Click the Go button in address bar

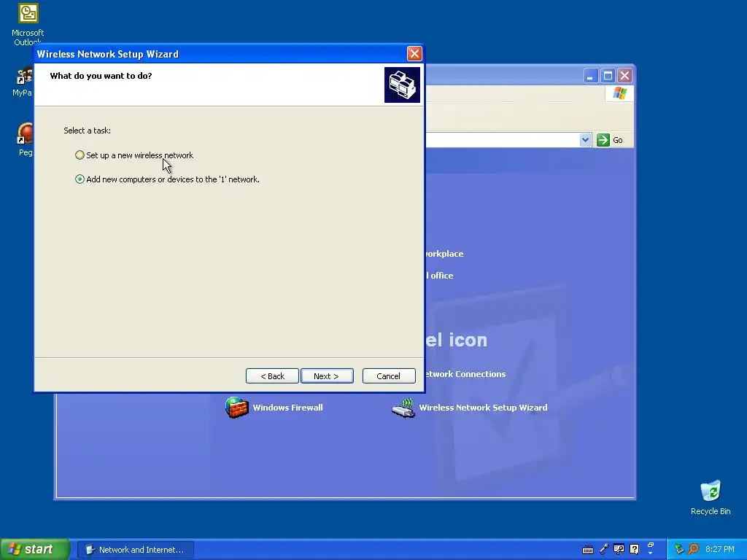pyautogui.click(x=611, y=140)
